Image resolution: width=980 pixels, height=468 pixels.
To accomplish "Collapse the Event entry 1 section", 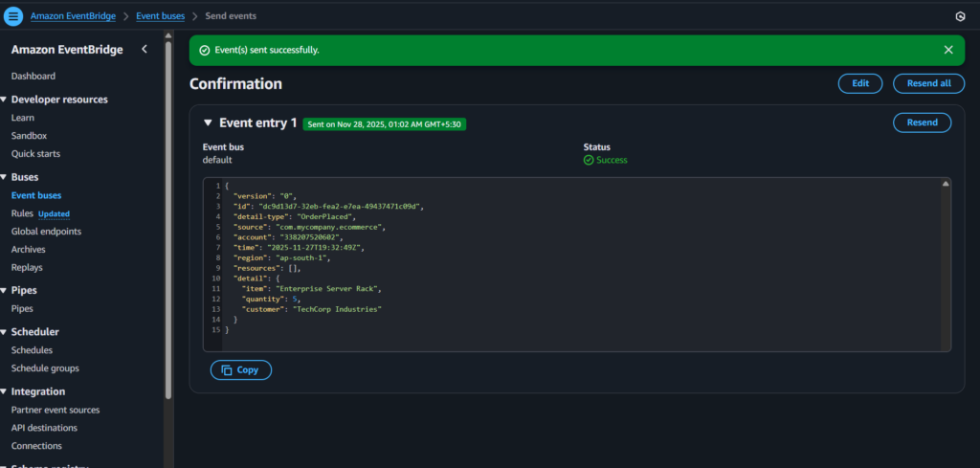I will [208, 123].
